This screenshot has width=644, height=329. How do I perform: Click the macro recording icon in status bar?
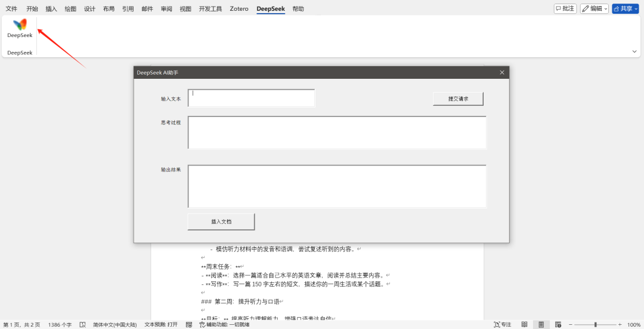point(189,324)
